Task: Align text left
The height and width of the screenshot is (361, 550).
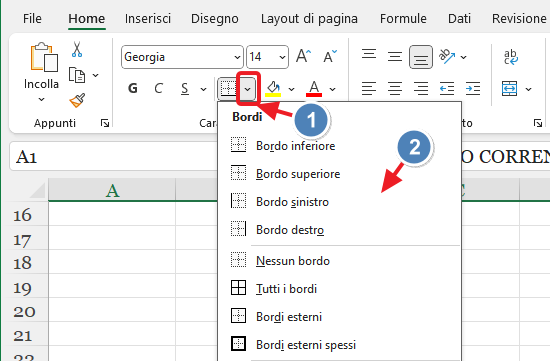Action: click(x=369, y=89)
